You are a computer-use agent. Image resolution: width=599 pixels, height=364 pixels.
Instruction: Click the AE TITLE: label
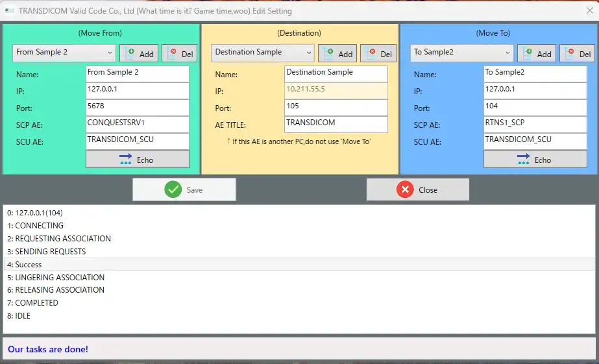(230, 125)
